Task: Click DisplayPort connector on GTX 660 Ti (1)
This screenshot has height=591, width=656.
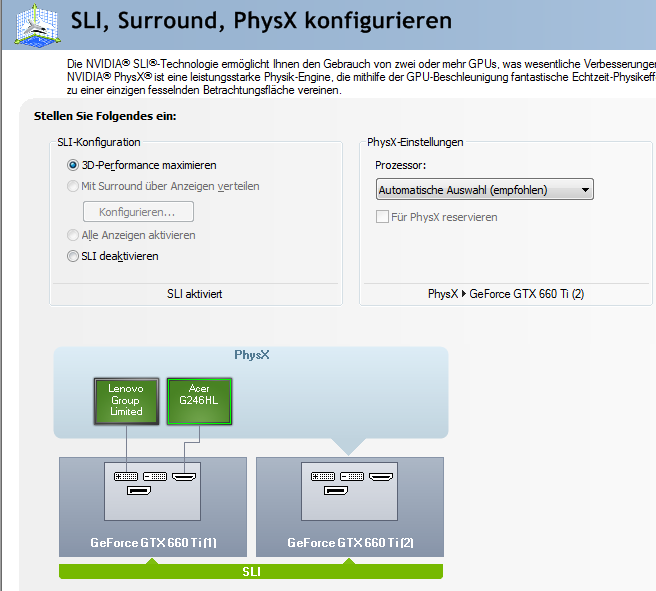Action: pyautogui.click(x=139, y=490)
